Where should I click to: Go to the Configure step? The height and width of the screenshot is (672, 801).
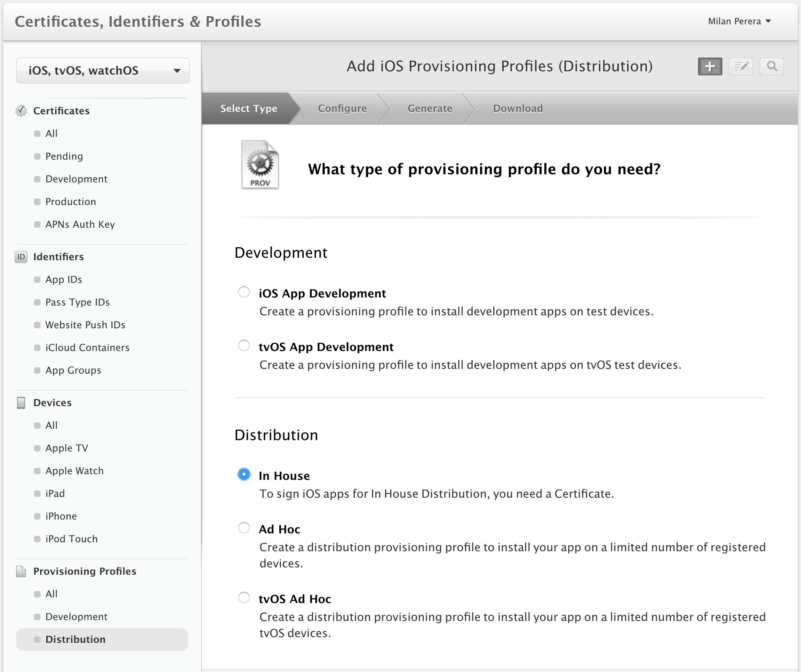(x=342, y=108)
